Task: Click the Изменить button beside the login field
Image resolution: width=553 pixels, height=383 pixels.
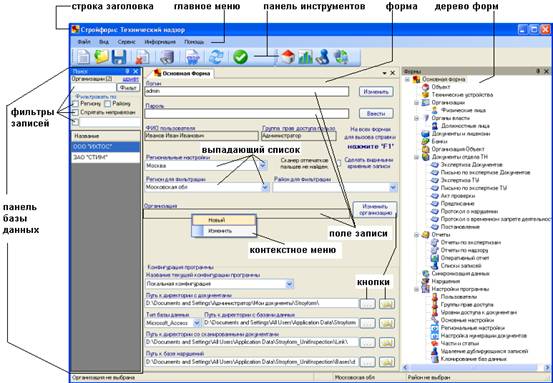Action: 376,92
